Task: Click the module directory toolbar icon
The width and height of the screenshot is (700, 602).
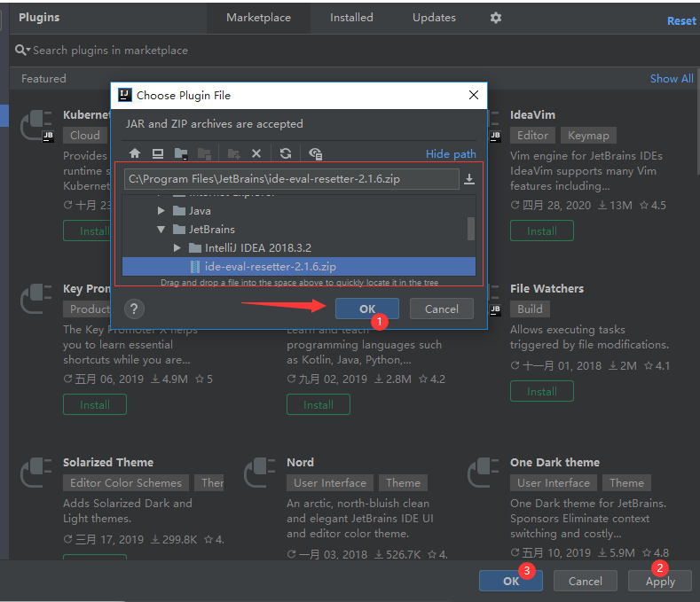Action: pos(204,154)
